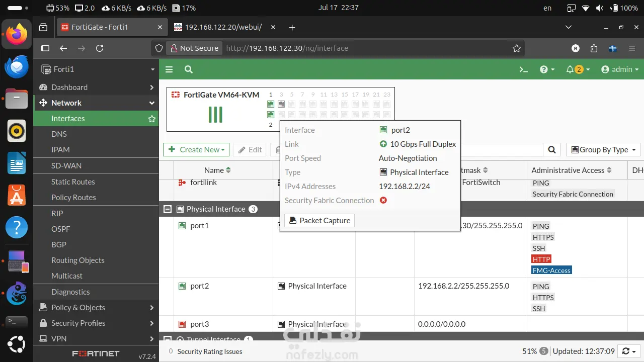The image size is (644, 362).
Task: Switch to the 192.168.122.20/webui tab
Action: pyautogui.click(x=224, y=27)
